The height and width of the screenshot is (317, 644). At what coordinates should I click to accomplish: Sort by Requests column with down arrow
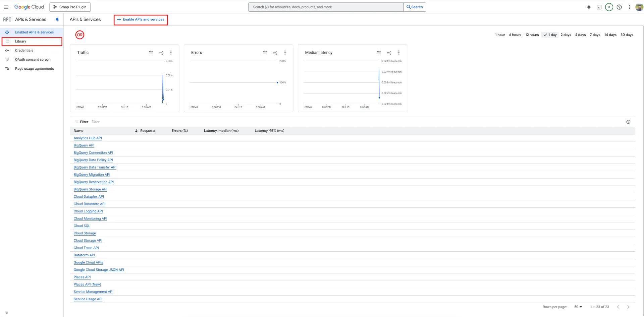[x=145, y=131]
